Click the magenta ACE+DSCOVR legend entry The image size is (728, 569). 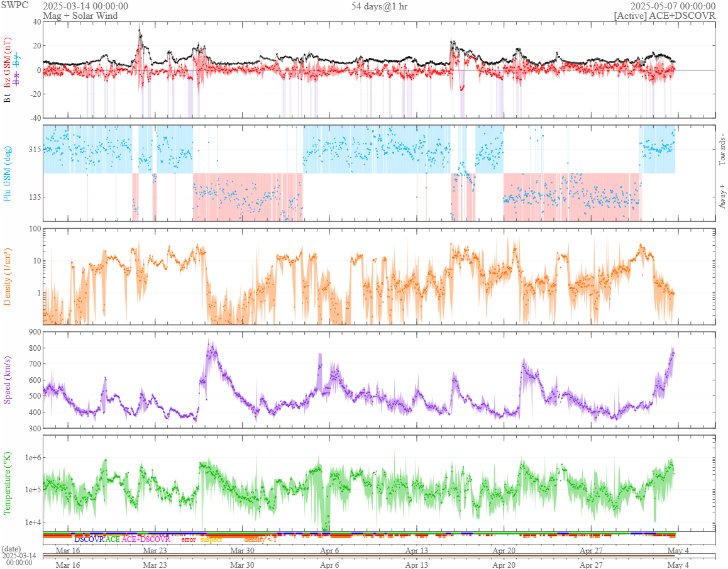[146, 539]
